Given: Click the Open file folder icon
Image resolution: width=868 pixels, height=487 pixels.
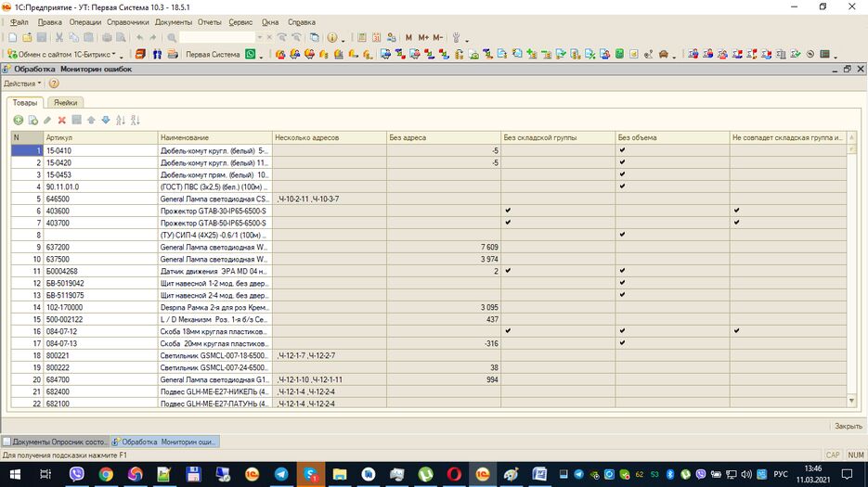Looking at the screenshot, I should point(27,38).
